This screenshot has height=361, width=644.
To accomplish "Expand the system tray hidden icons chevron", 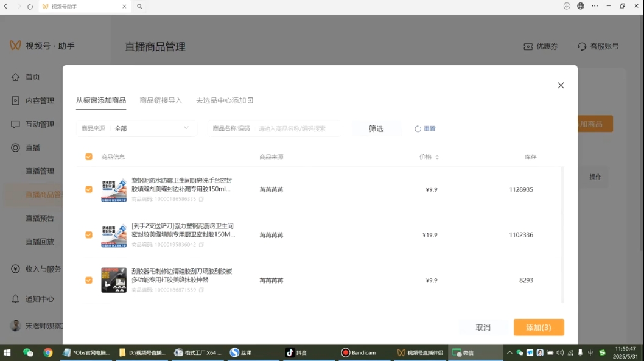I will (x=509, y=352).
